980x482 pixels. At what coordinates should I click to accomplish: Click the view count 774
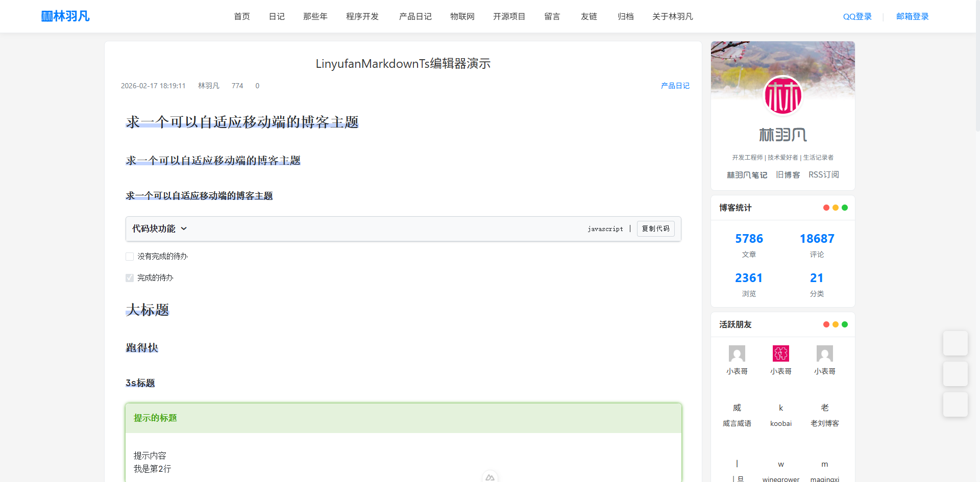237,86
